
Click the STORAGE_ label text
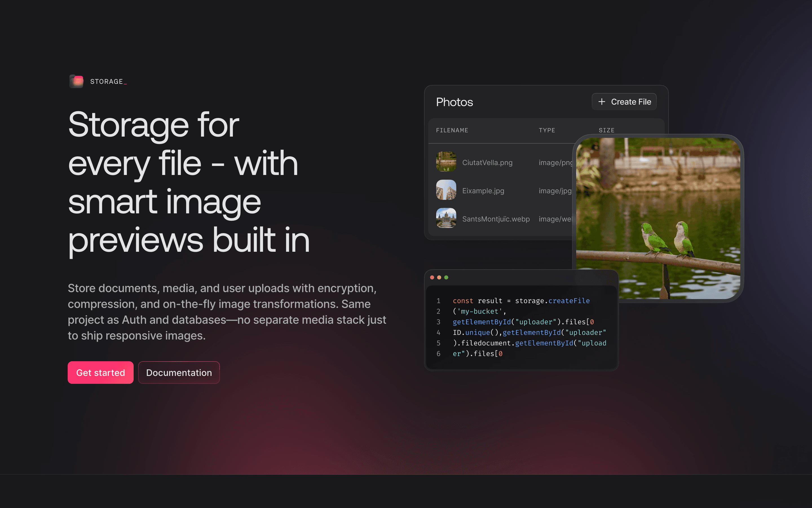[108, 82]
